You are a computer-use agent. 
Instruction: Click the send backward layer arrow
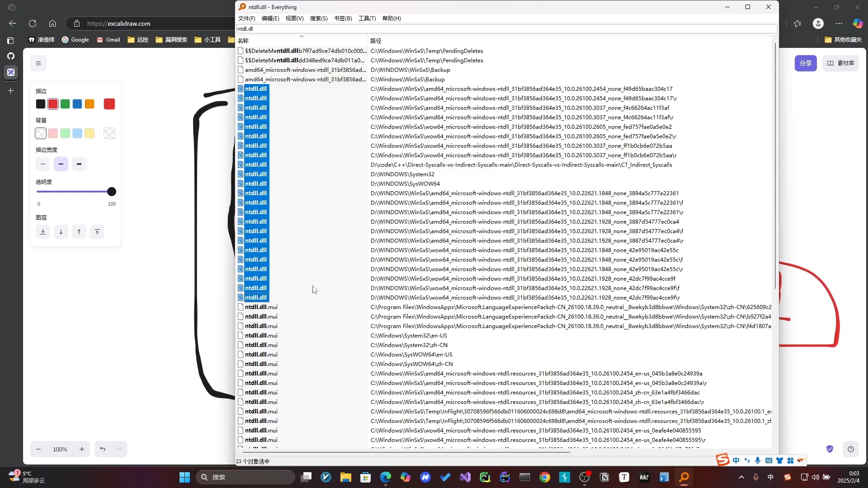point(61,232)
